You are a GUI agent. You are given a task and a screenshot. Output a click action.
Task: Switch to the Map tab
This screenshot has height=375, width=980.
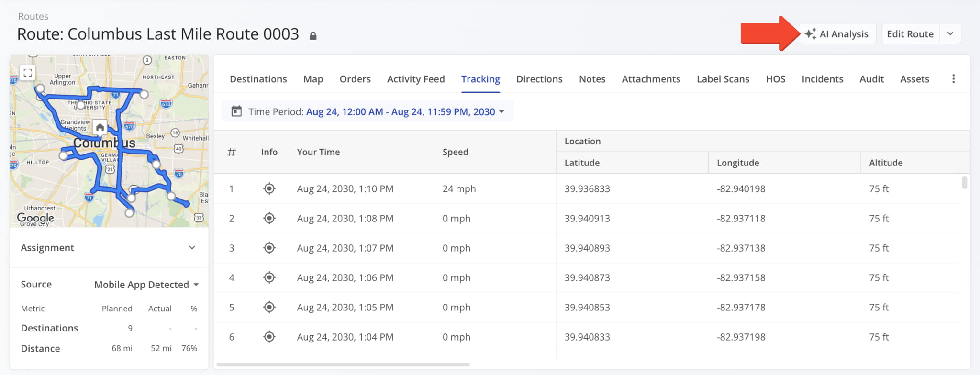[x=313, y=79]
